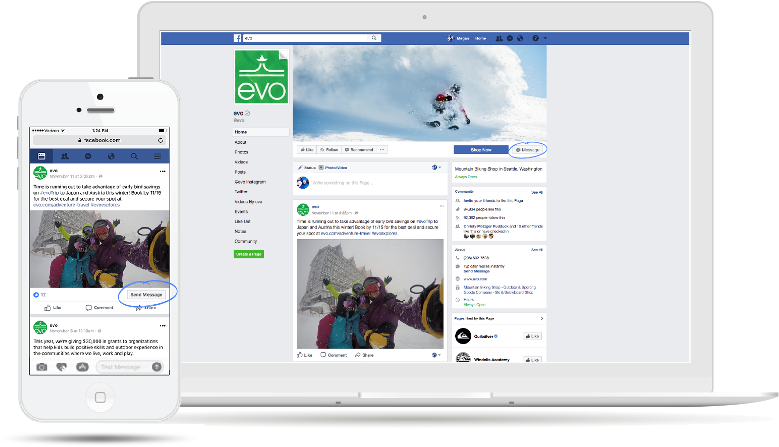This screenshot has width=779, height=447.
Task: Expand Pages liked by this Page chevron
Action: [542, 318]
